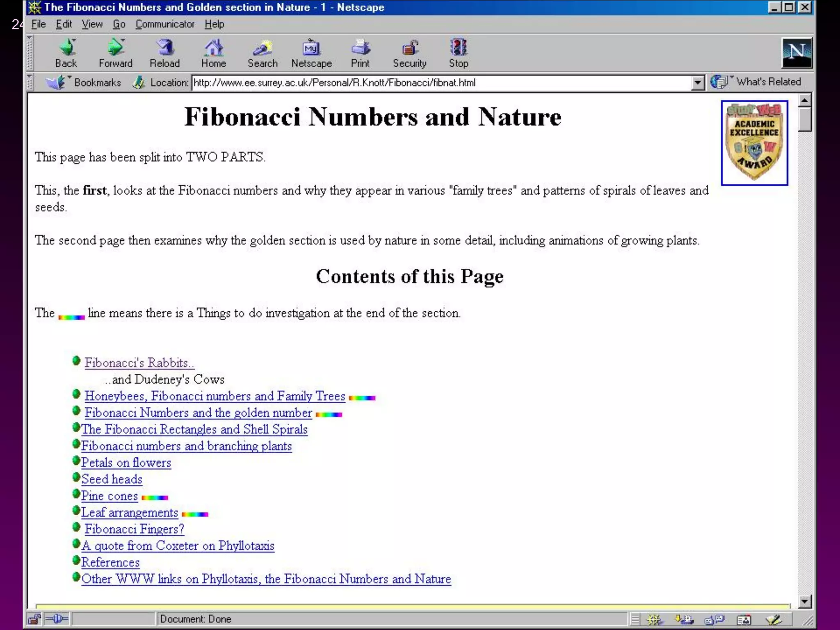Click the Academic Excellence Award badge
The image size is (840, 630).
pos(754,143)
